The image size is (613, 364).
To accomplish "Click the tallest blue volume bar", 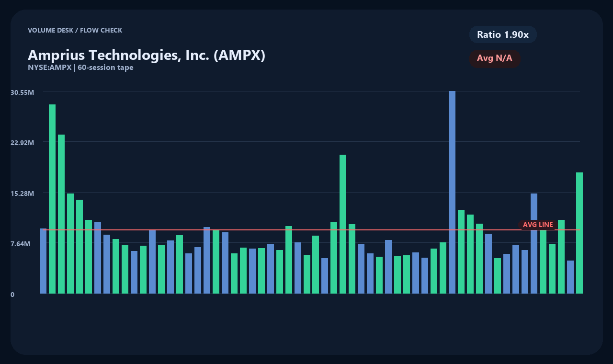I will (x=452, y=192).
